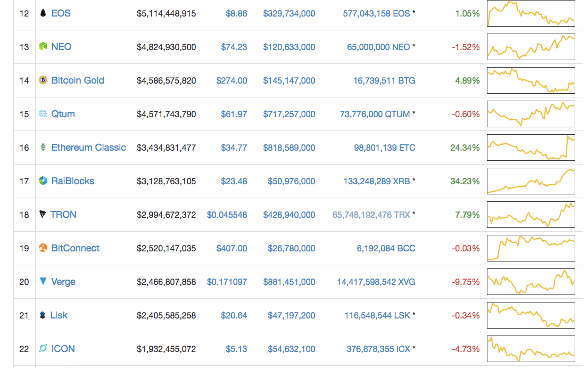588x368 pixels.
Task: Select Verge change -9.75%
Action: click(466, 282)
